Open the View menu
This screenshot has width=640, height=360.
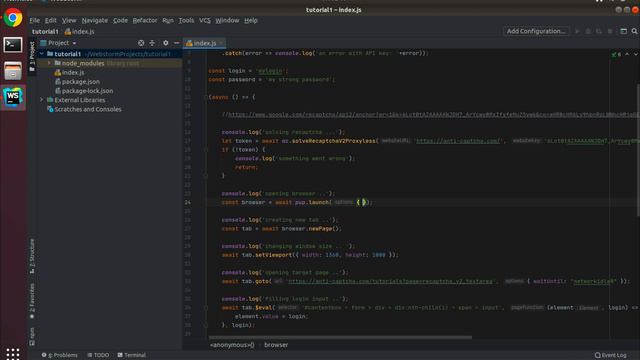tap(69, 20)
